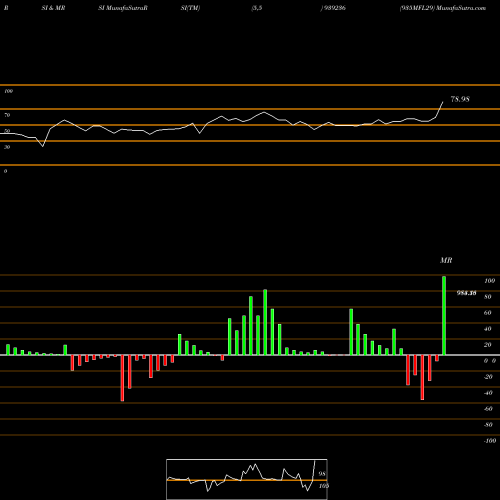The width and height of the screenshot is (500, 500).
Task: Select the MunafaSutra.com text in header
Action: 461,8
